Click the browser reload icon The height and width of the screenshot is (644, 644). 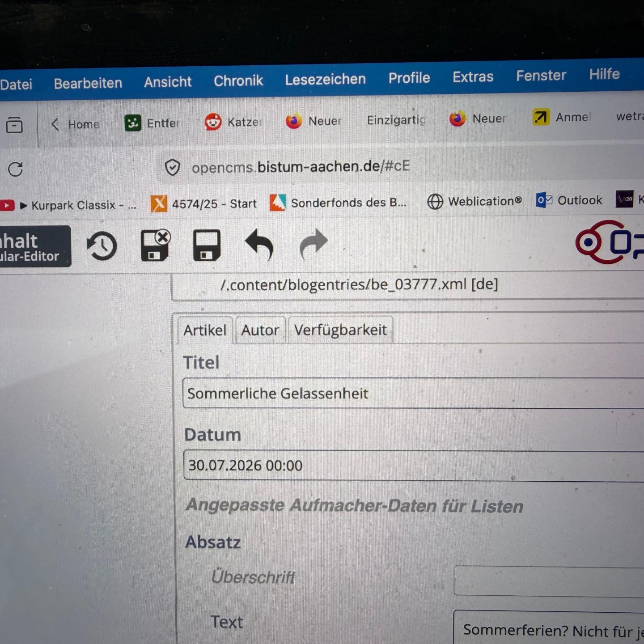pyautogui.click(x=16, y=169)
